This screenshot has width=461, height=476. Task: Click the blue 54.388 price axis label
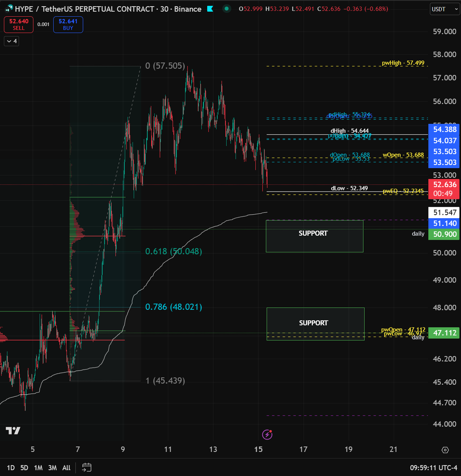point(445,129)
